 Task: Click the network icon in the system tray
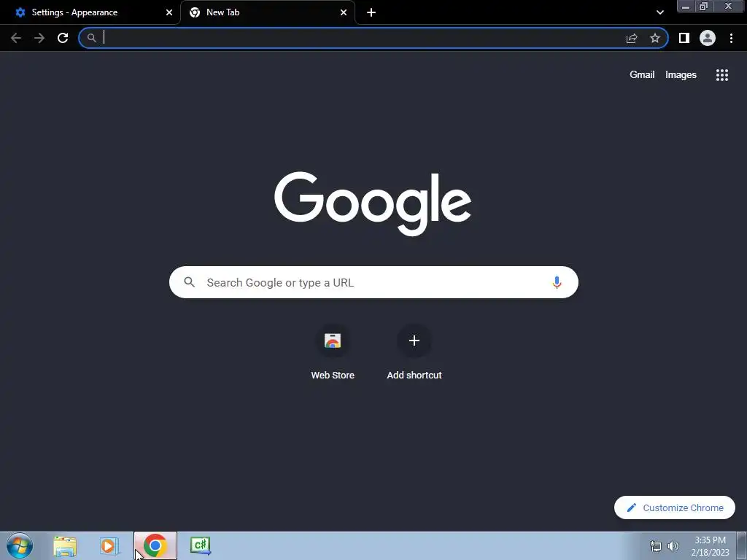[x=656, y=546]
